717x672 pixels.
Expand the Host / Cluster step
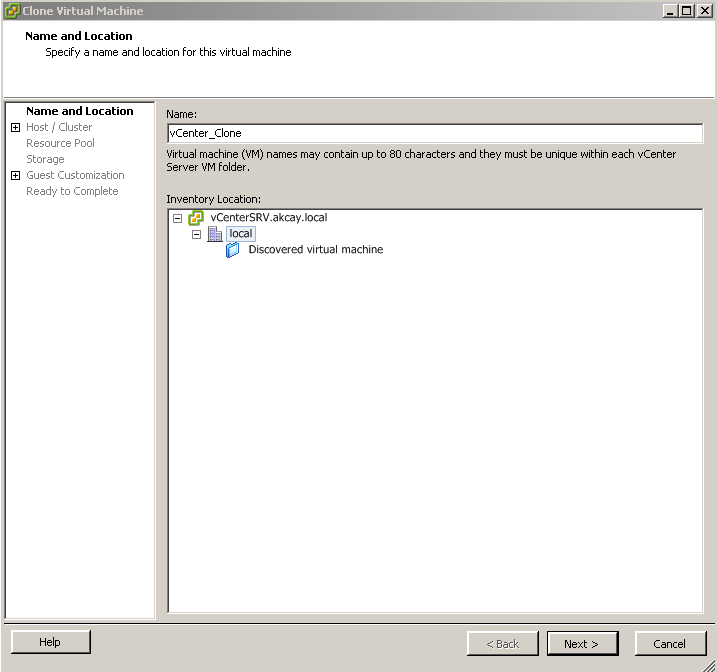(16, 127)
